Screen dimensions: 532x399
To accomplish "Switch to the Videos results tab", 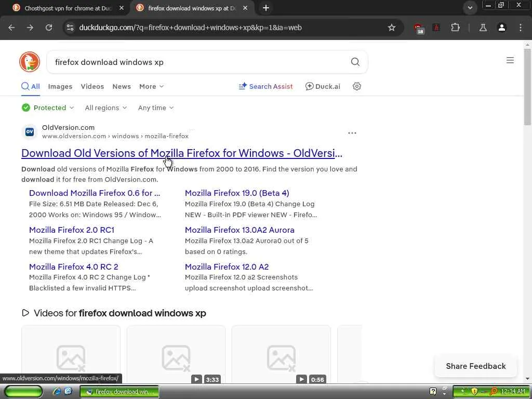I will click(92, 86).
